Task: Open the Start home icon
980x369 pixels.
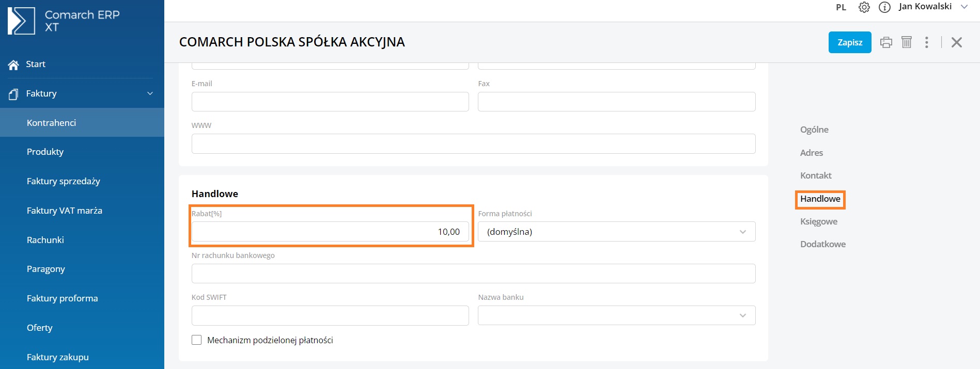Action: tap(13, 65)
